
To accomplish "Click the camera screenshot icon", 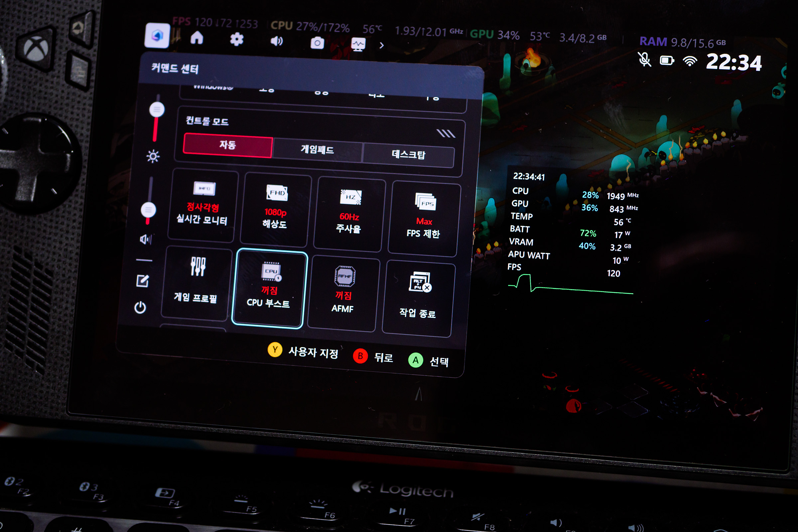I will tap(317, 43).
